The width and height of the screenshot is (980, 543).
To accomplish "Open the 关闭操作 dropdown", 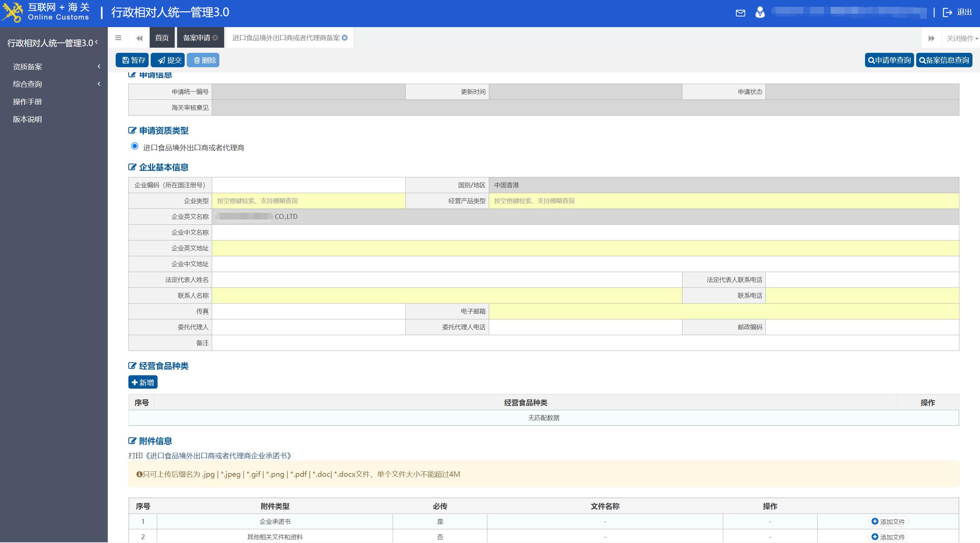I will 962,38.
